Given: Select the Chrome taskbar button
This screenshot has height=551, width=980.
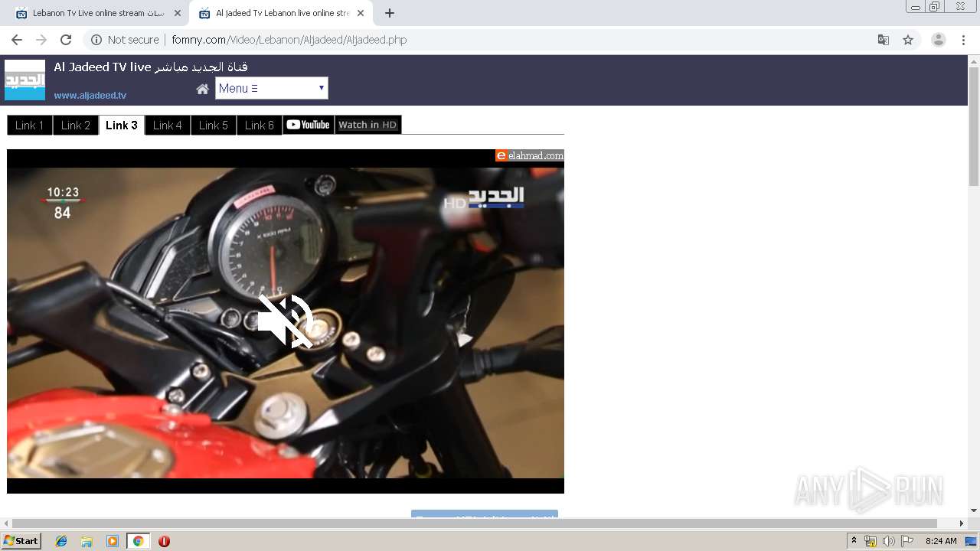Looking at the screenshot, I should click(138, 541).
